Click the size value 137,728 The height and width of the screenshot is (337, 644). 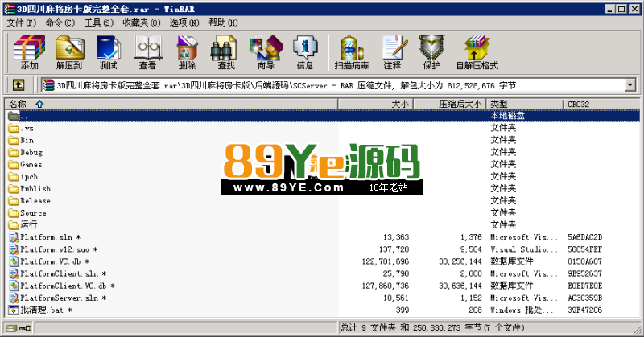point(394,249)
